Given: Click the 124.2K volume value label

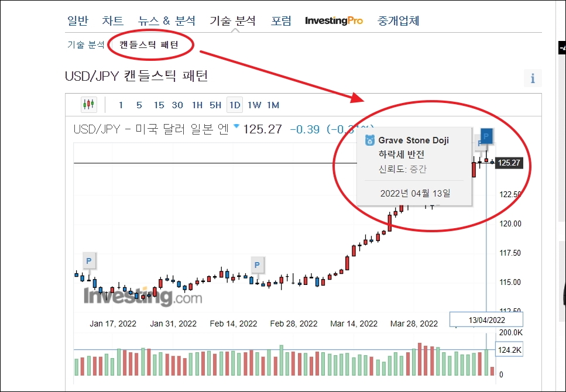Looking at the screenshot, I should tap(509, 350).
